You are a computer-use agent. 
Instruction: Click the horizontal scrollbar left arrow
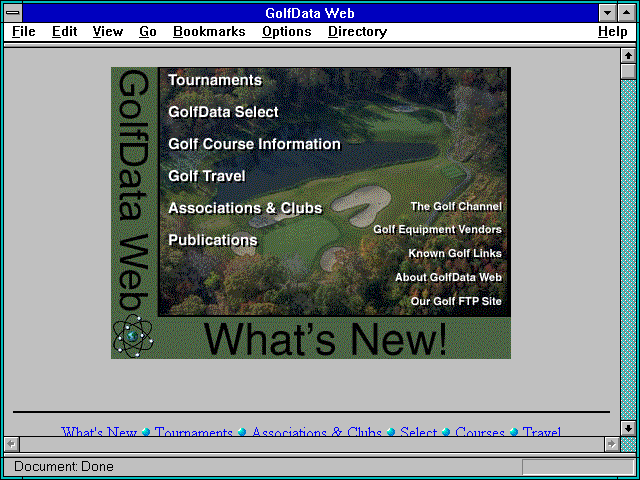(11, 444)
